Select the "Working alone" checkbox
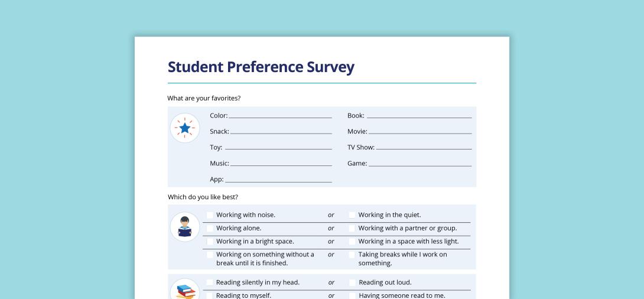The width and height of the screenshot is (644, 299). (210, 228)
